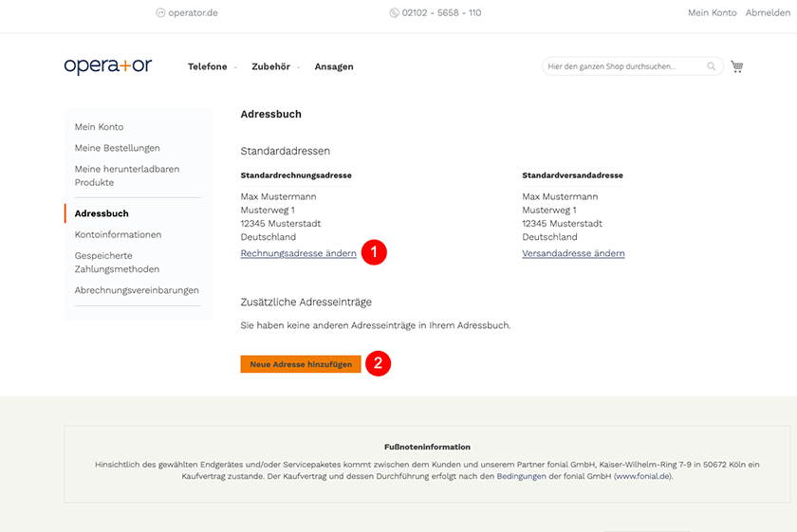This screenshot has height=532, width=797.
Task: Click the search magnifier icon
Action: (x=711, y=66)
